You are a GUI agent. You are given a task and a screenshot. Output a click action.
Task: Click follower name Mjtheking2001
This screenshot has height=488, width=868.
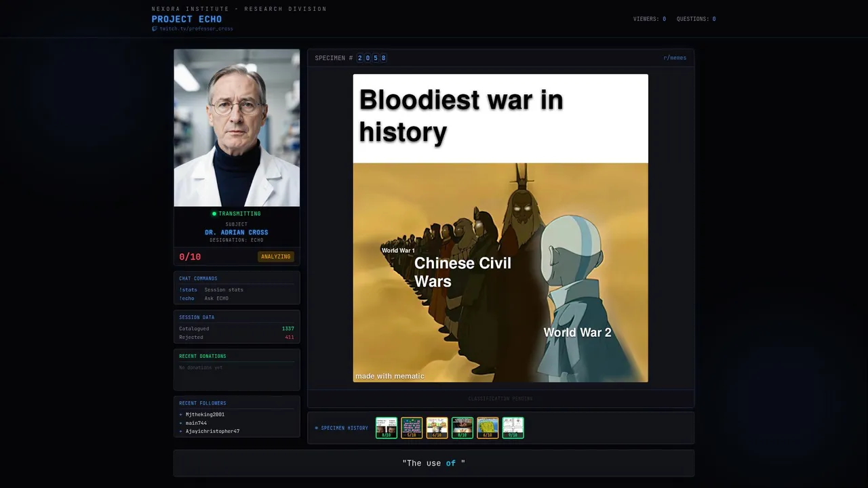point(205,414)
